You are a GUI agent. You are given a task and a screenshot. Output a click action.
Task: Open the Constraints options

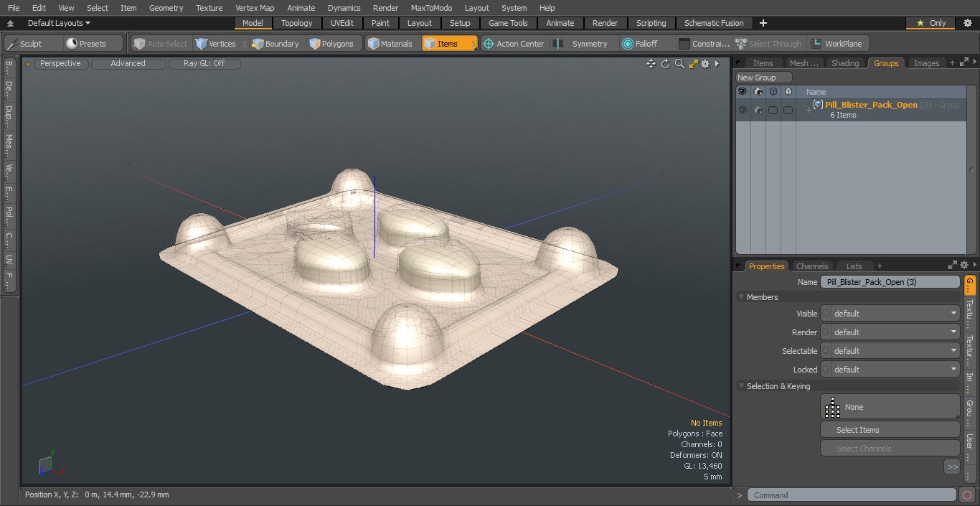point(705,44)
